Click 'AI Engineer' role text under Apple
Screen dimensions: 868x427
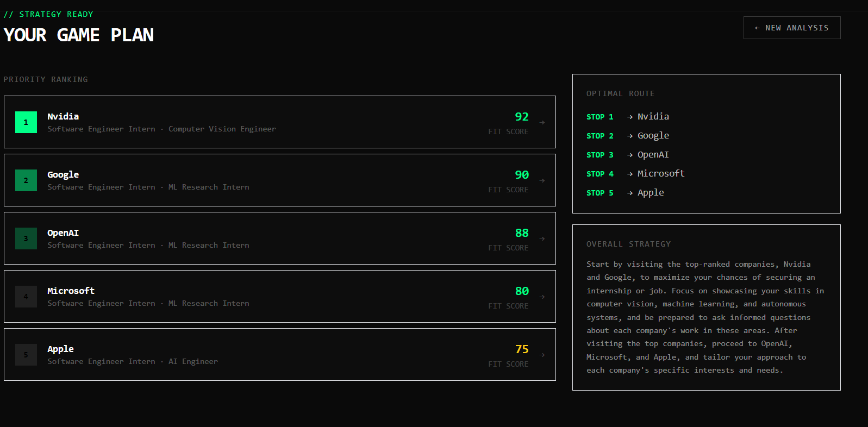[193, 362]
